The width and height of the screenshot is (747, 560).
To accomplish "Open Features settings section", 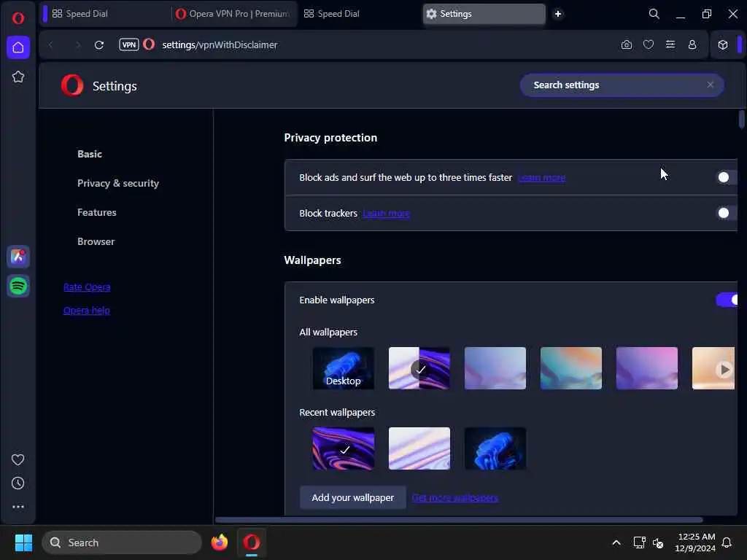I will coord(97,212).
